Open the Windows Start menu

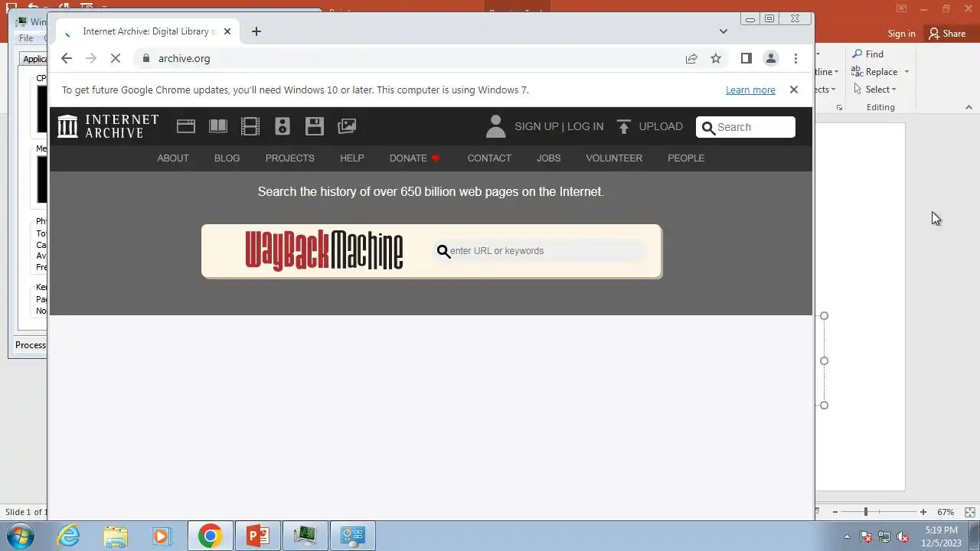[21, 536]
